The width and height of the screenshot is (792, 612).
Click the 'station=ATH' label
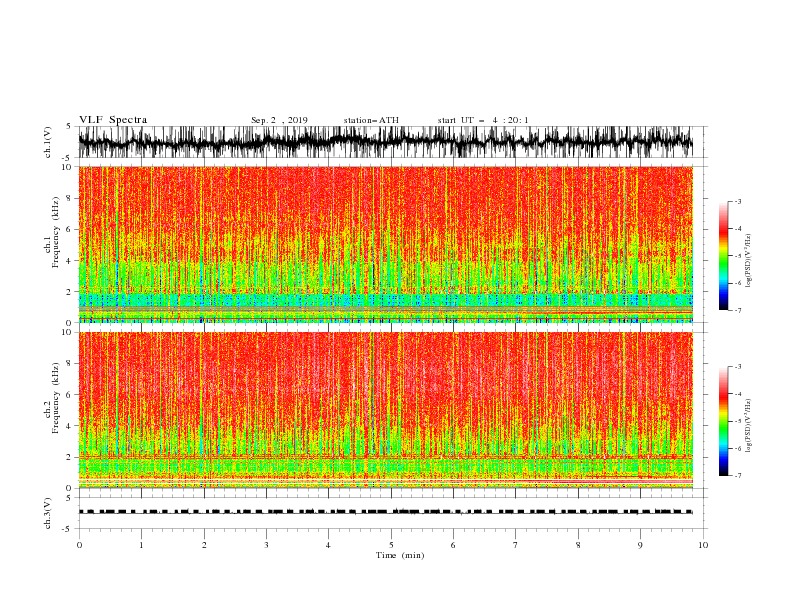point(371,120)
